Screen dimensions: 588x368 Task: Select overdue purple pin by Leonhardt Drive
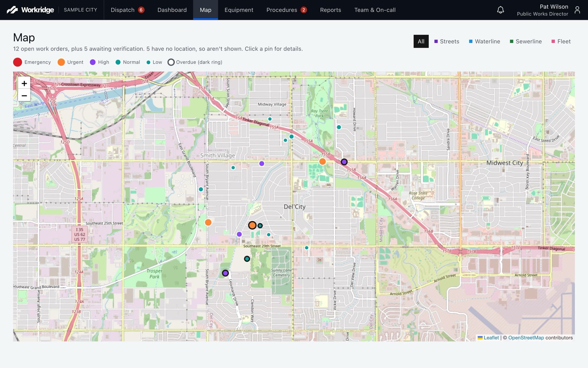click(x=225, y=273)
